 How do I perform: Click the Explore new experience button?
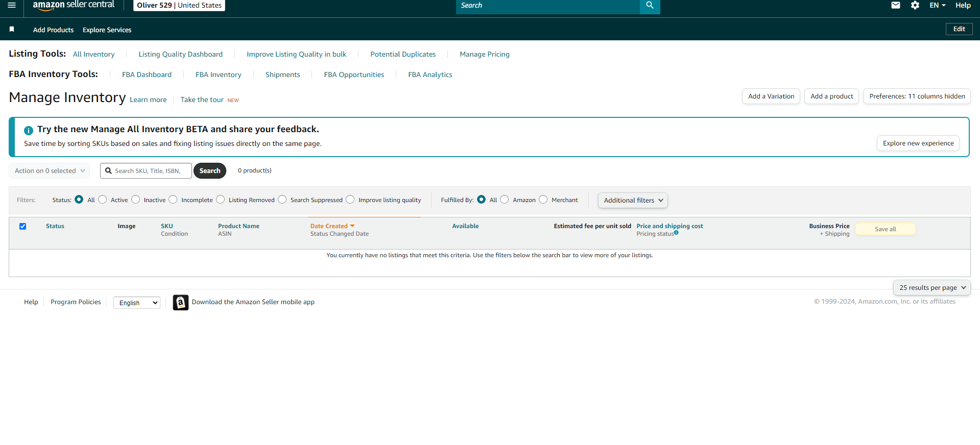coord(918,143)
